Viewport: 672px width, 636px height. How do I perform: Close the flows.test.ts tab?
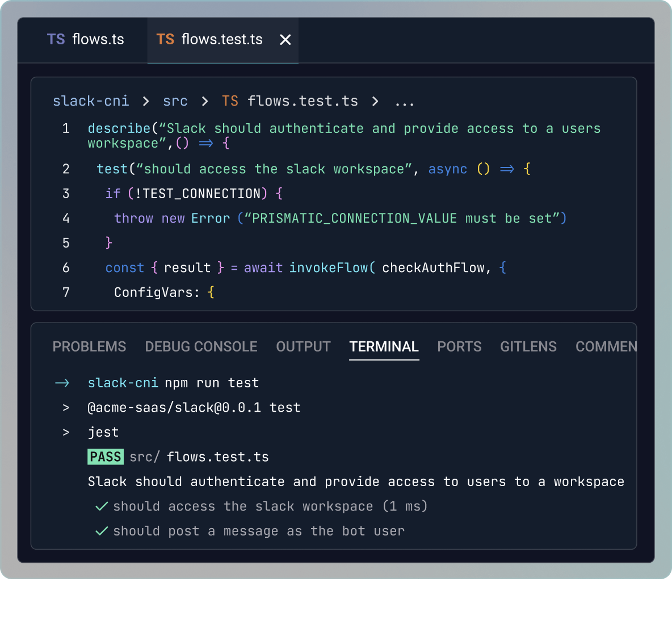coord(285,40)
